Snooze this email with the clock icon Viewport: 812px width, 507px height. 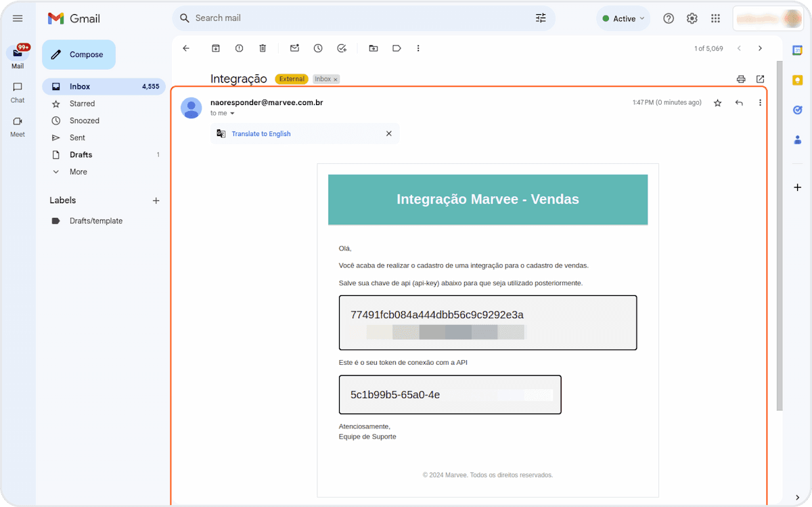[x=318, y=48]
